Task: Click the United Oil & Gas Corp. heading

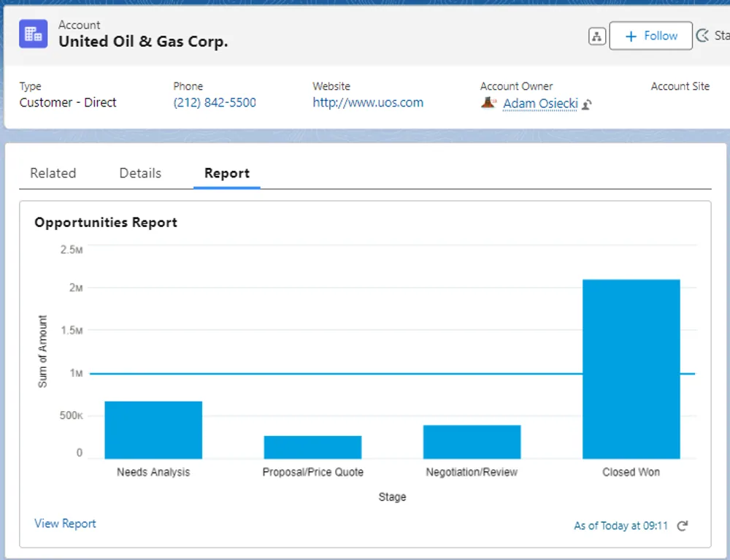Action: pyautogui.click(x=143, y=42)
